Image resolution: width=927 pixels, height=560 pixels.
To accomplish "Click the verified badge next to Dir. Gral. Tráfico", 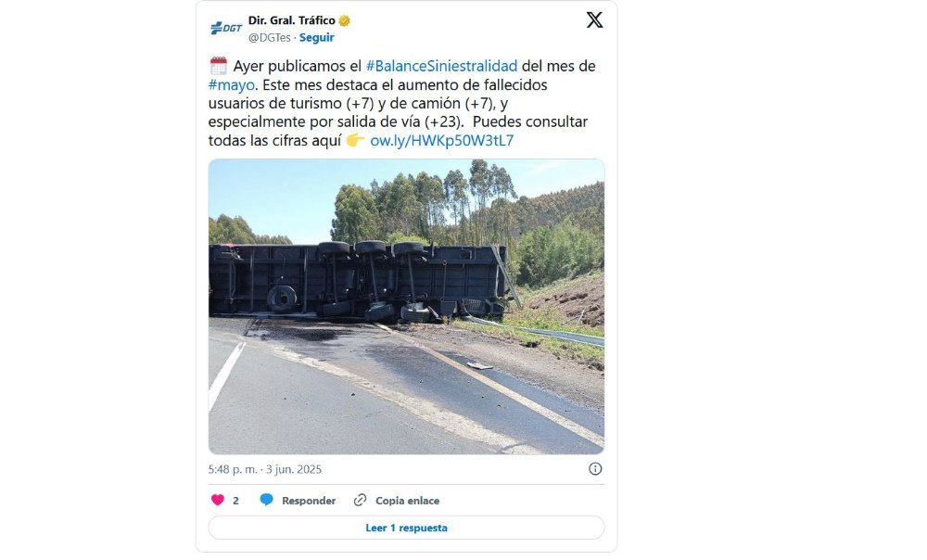I will [x=344, y=20].
